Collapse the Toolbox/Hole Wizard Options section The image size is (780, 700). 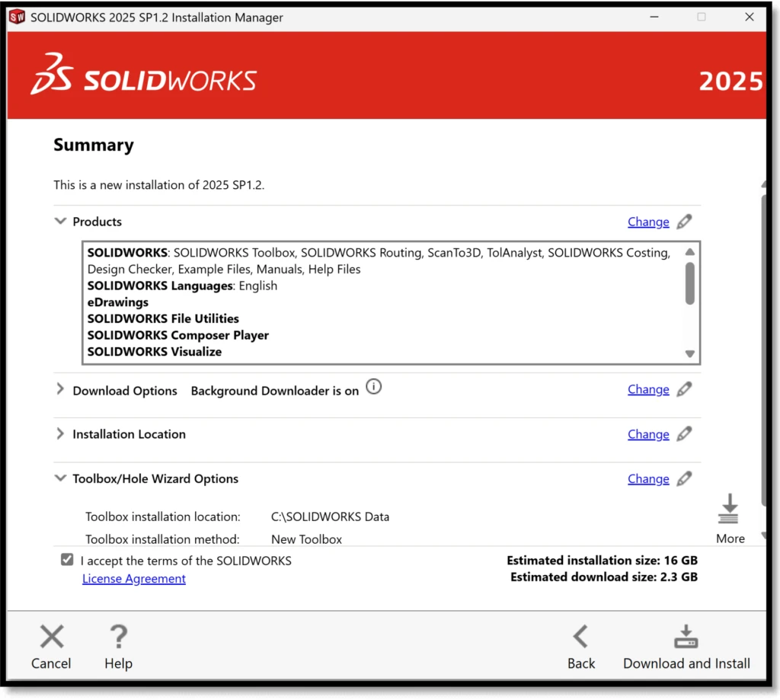[60, 479]
